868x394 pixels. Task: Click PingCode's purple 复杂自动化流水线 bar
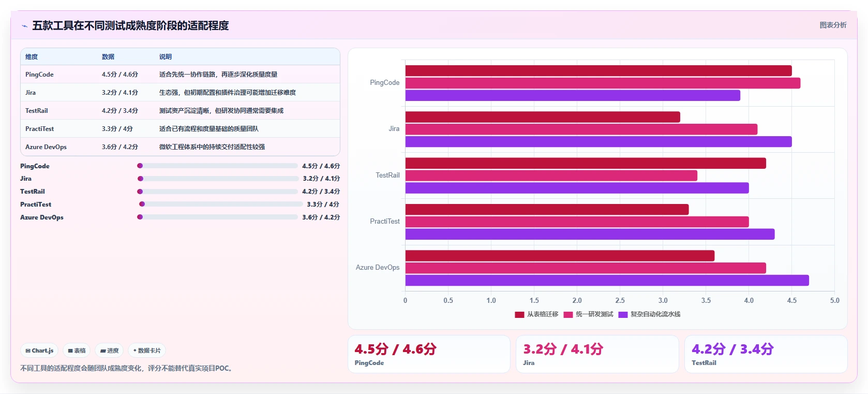click(x=573, y=95)
